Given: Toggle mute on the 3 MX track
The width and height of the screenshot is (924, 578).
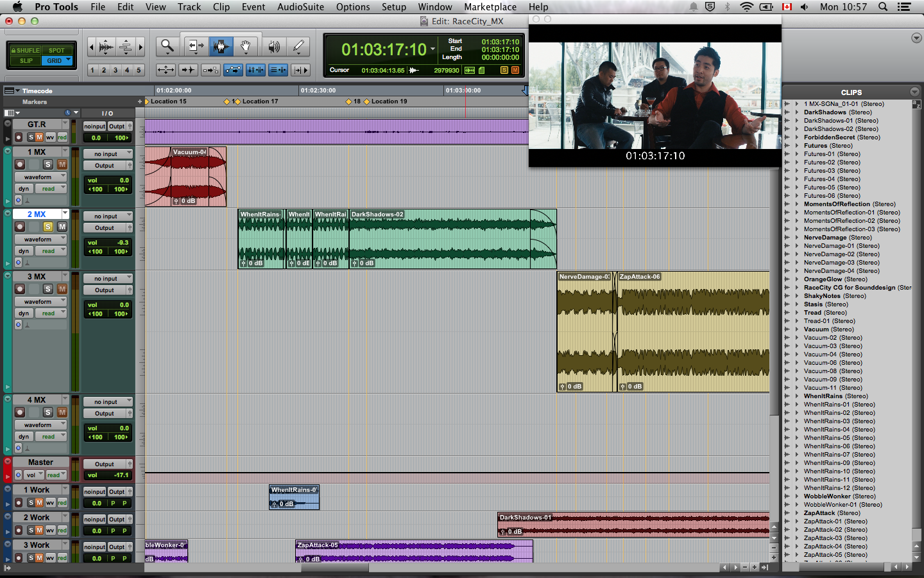Looking at the screenshot, I should 62,289.
